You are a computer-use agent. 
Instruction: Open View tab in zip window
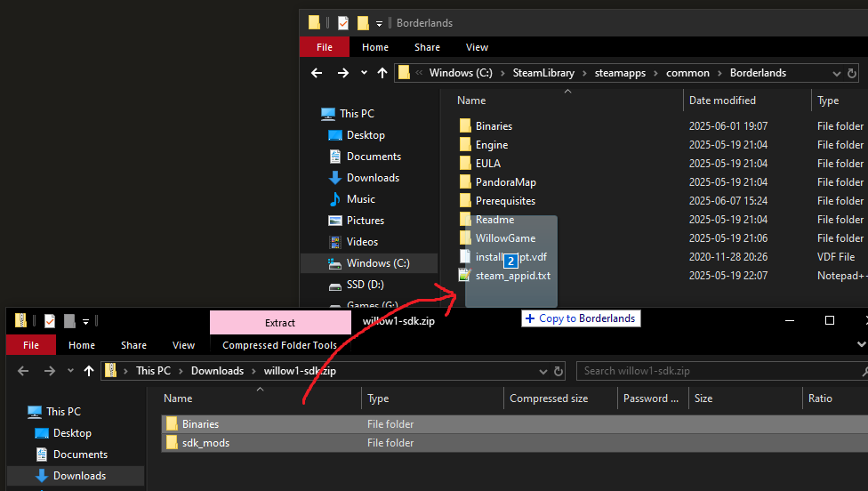tap(183, 345)
